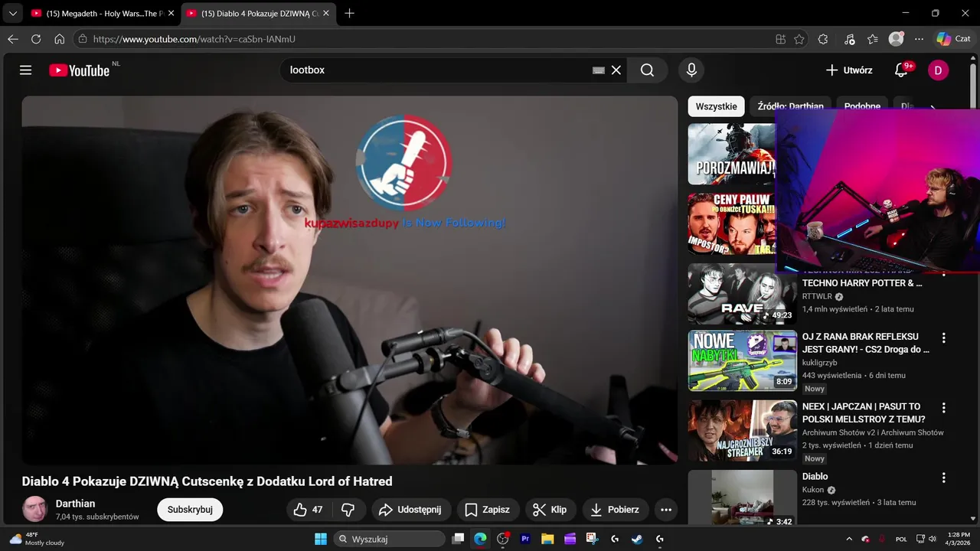This screenshot has height=551, width=980.
Task: Select the Wszystkie filter chip
Action: [716, 106]
